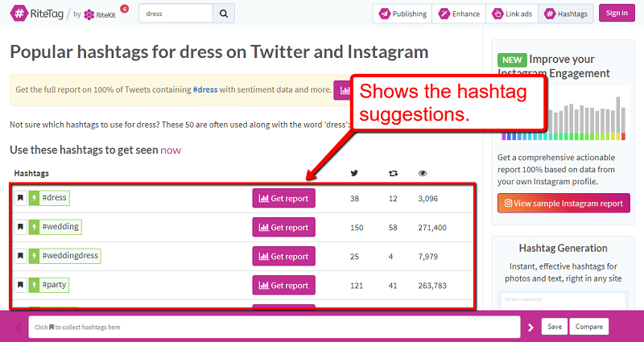Open the Link ads tab
644x342 pixels.
pyautogui.click(x=512, y=14)
